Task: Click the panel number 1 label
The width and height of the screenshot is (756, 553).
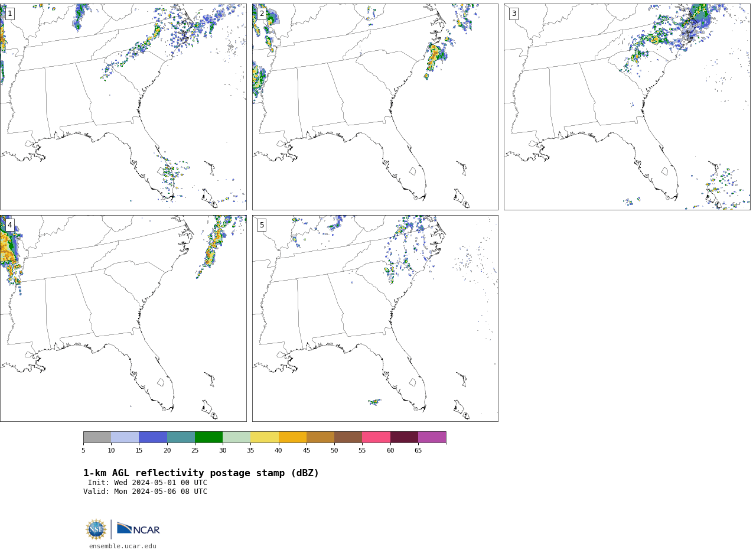Action: [x=9, y=14]
